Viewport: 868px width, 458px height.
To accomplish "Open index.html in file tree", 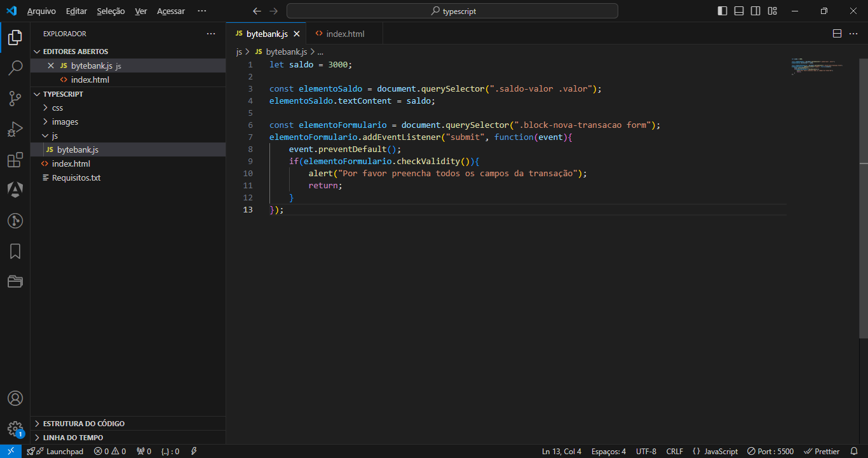I will [x=128, y=163].
